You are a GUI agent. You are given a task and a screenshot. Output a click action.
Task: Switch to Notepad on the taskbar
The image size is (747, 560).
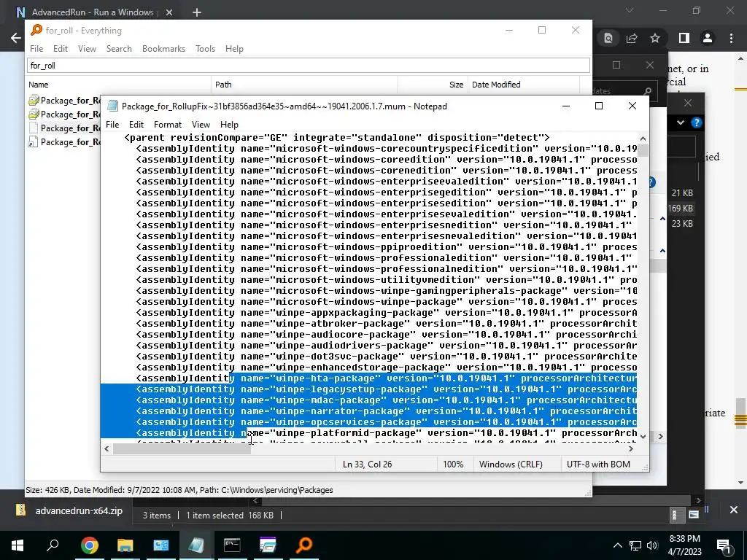(196, 545)
